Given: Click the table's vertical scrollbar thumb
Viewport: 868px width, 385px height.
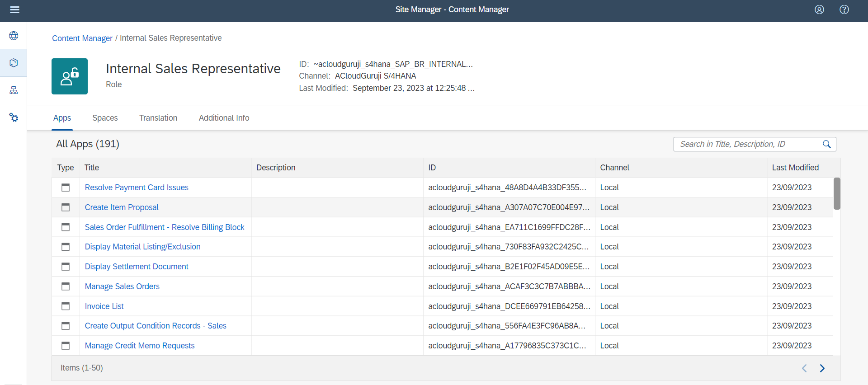Looking at the screenshot, I should tap(837, 193).
